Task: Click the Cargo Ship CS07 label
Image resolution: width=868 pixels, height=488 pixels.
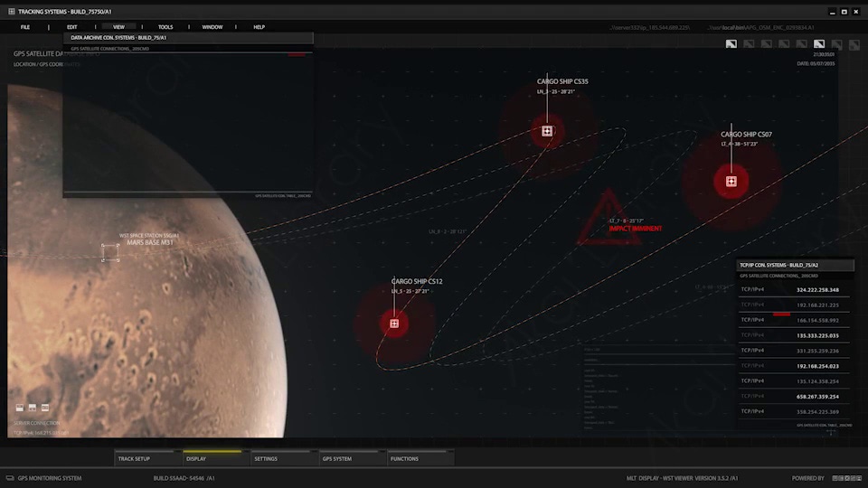Action: (746, 135)
